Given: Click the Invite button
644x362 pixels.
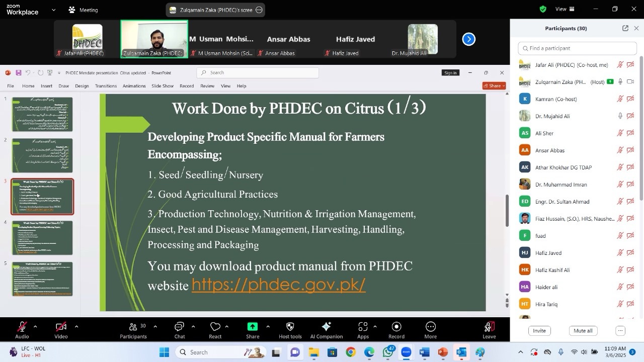Looking at the screenshot, I should click(539, 331).
